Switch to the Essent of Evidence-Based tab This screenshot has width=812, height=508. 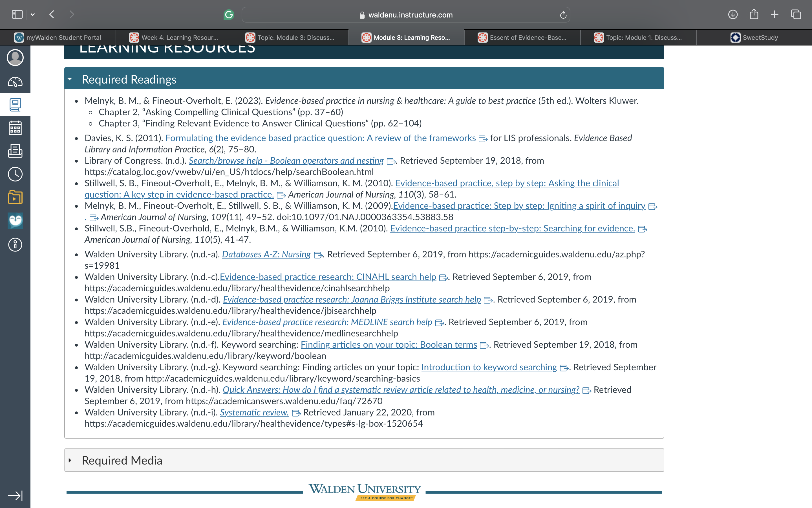[522, 38]
